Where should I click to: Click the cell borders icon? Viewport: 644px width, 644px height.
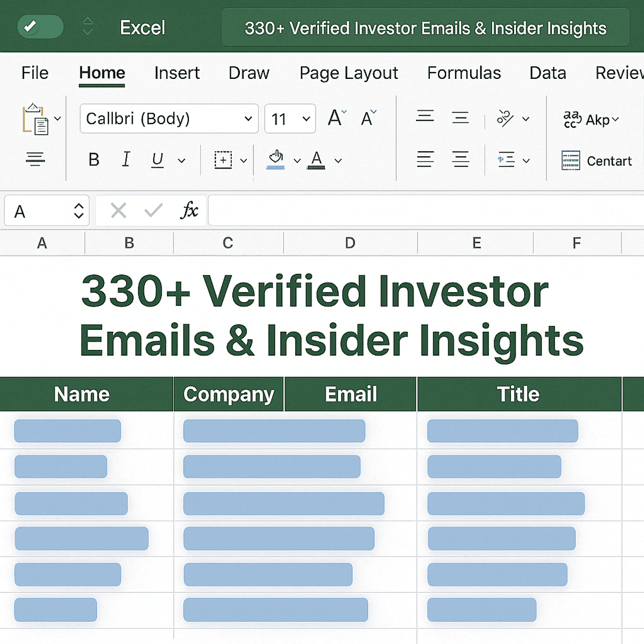pos(223,160)
